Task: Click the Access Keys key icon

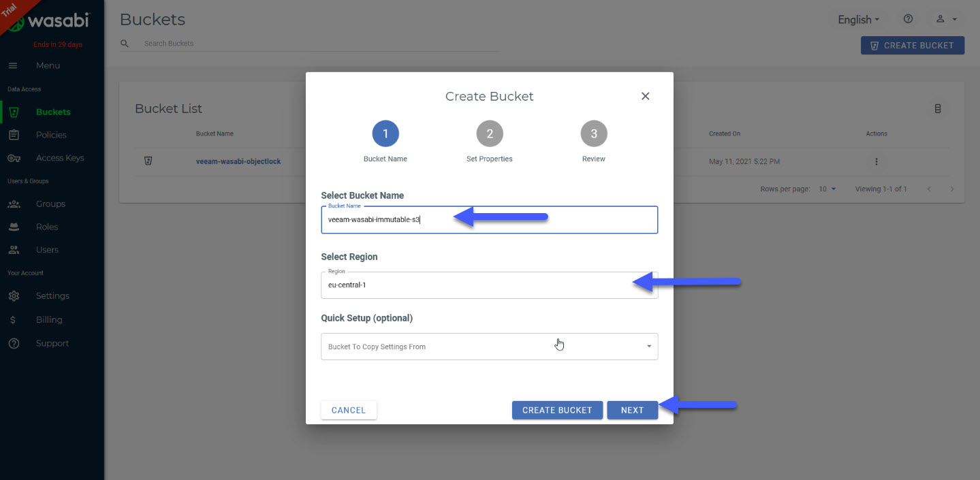Action: [14, 158]
